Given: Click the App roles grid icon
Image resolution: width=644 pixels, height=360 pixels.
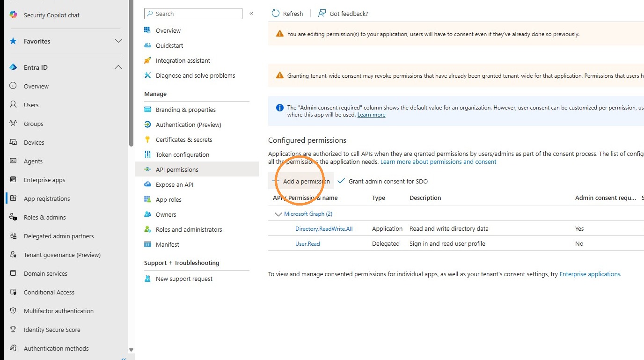Looking at the screenshot, I should point(148,199).
